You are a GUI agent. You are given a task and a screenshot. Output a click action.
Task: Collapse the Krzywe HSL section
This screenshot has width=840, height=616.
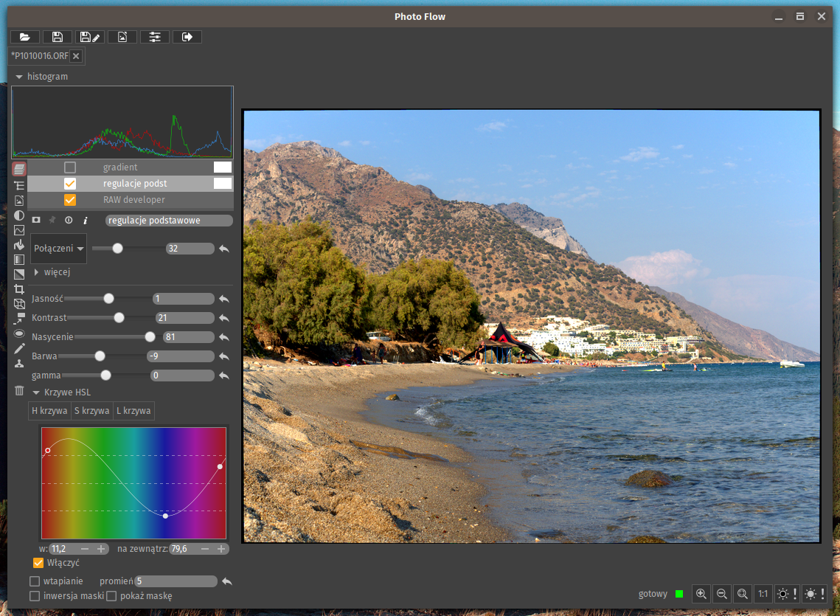36,392
